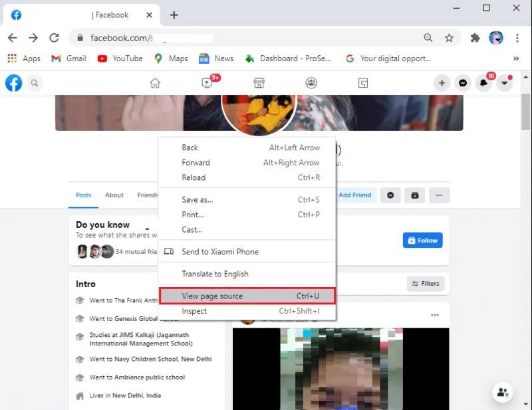Click the Add Friend button

coord(355,195)
